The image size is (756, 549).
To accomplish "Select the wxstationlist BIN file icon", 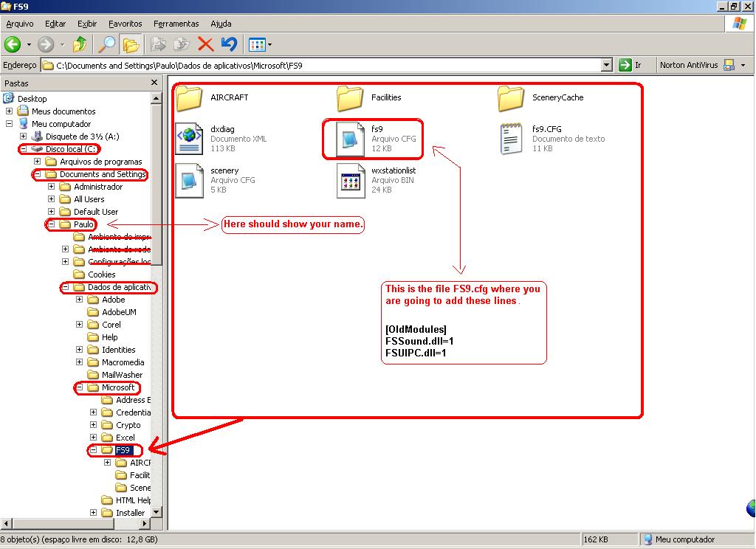I will tap(349, 180).
